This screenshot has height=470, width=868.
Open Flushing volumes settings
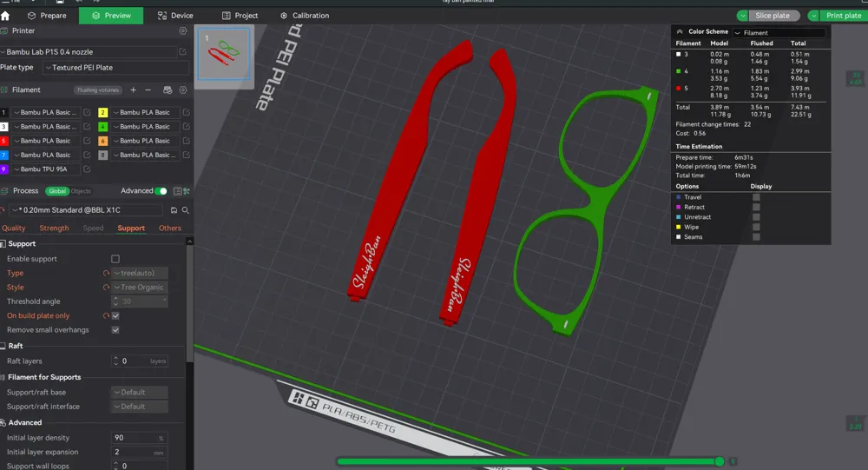click(98, 89)
